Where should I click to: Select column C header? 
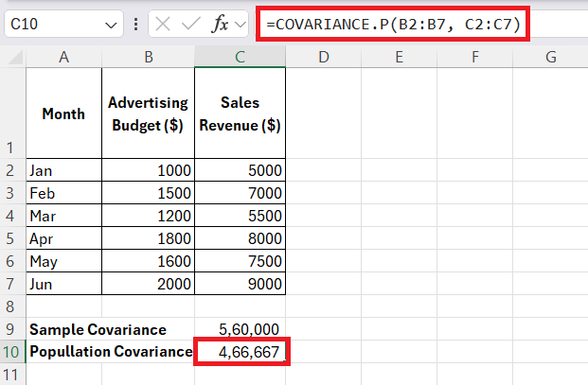pyautogui.click(x=240, y=57)
